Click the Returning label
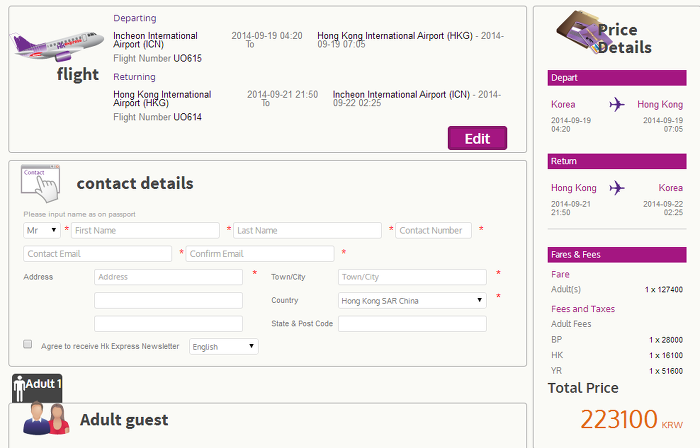 click(134, 77)
